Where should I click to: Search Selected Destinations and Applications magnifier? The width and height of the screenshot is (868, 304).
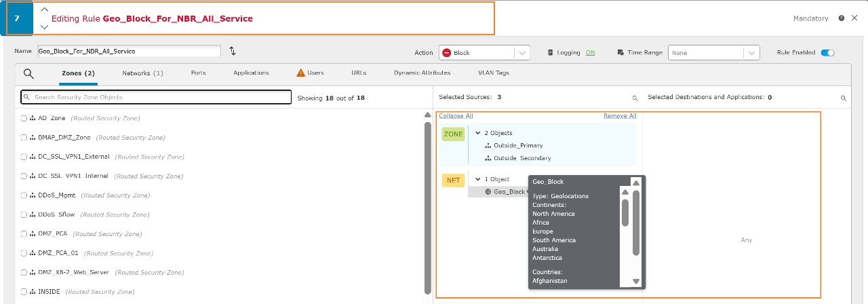click(x=844, y=98)
